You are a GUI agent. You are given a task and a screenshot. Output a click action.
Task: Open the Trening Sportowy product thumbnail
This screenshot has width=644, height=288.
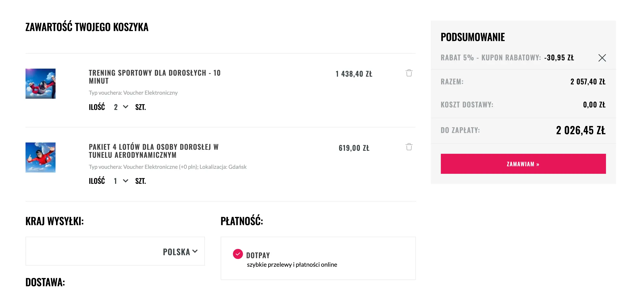tap(41, 84)
